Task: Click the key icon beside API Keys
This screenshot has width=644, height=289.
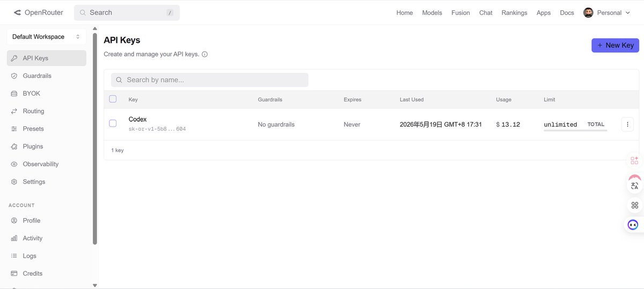Action: coord(14,58)
